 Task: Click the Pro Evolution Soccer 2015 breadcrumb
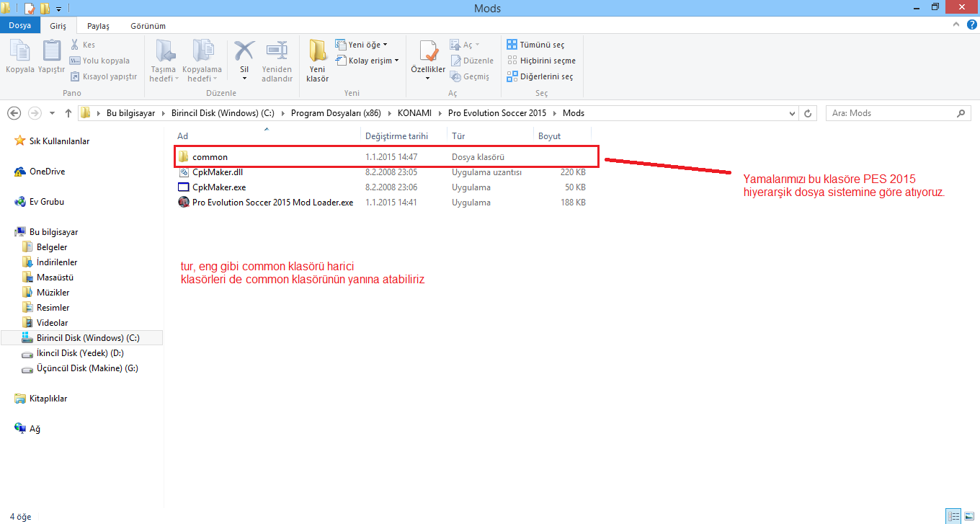(497, 113)
